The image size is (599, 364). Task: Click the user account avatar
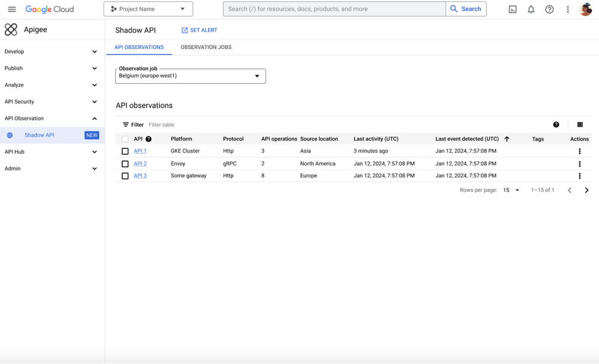[x=585, y=9]
